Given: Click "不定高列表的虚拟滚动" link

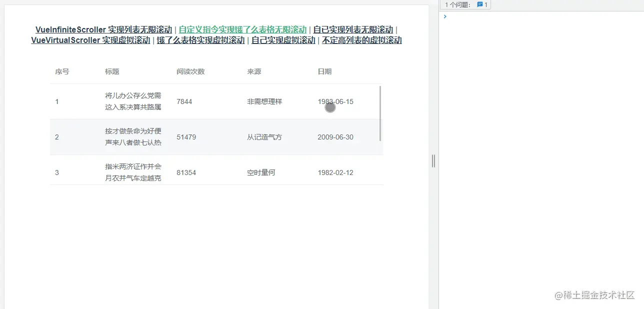Looking at the screenshot, I should tap(360, 40).
